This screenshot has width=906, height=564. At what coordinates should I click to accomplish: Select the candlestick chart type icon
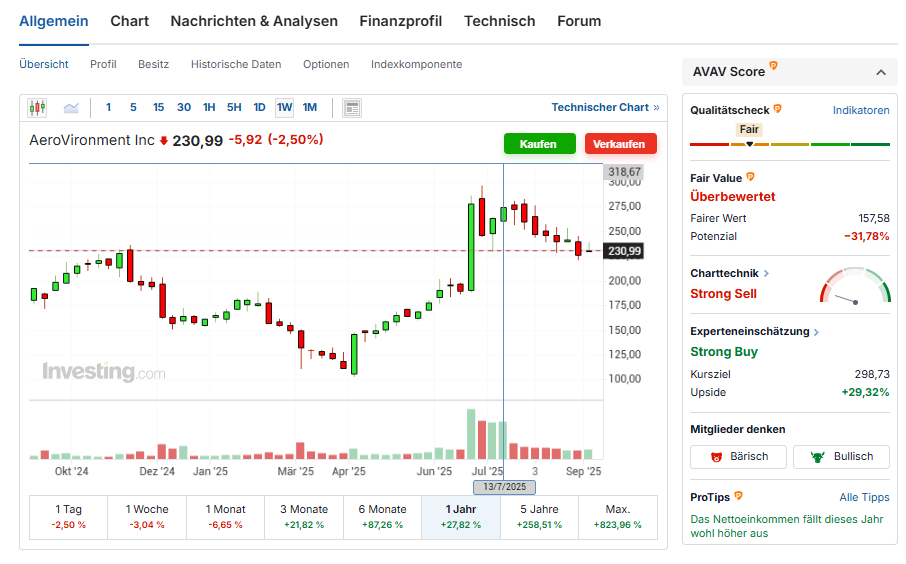click(37, 108)
